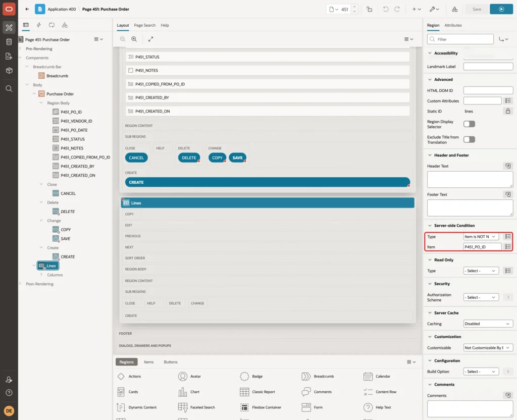Open Read Only Type dropdown
This screenshot has height=420, width=517.
[481, 271]
